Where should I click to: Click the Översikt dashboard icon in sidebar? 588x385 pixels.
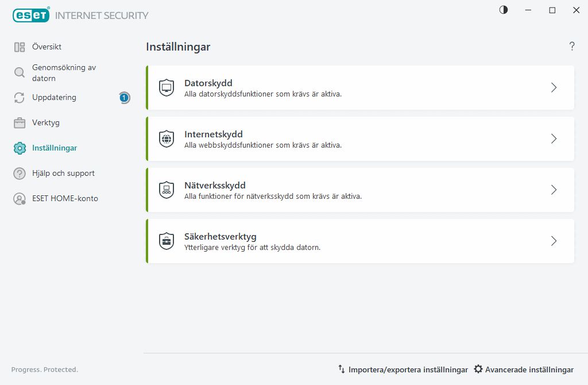tap(20, 47)
